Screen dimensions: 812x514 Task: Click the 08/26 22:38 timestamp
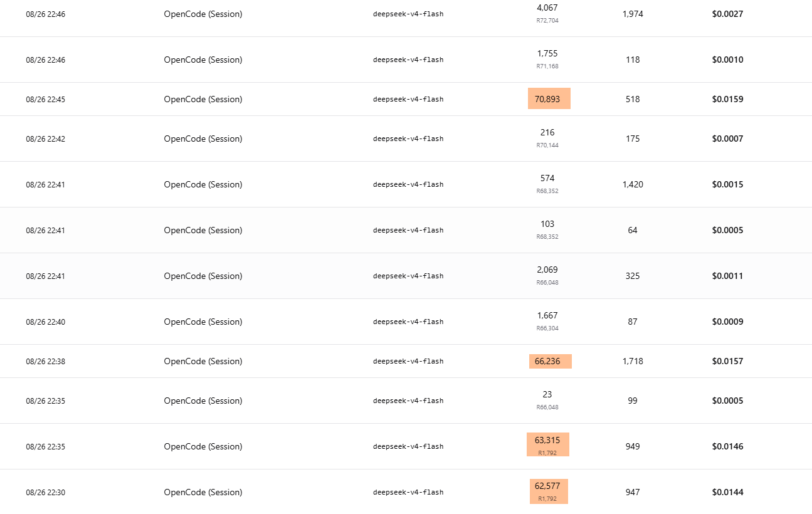click(x=45, y=362)
